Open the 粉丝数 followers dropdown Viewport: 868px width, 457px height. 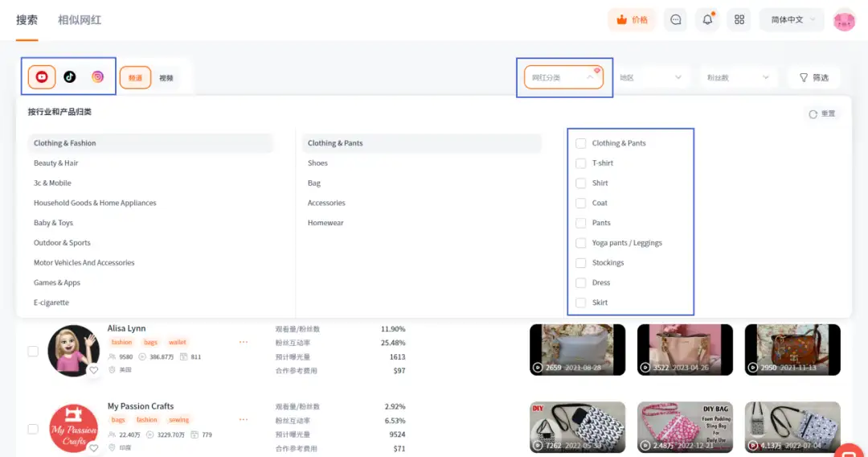coord(738,77)
